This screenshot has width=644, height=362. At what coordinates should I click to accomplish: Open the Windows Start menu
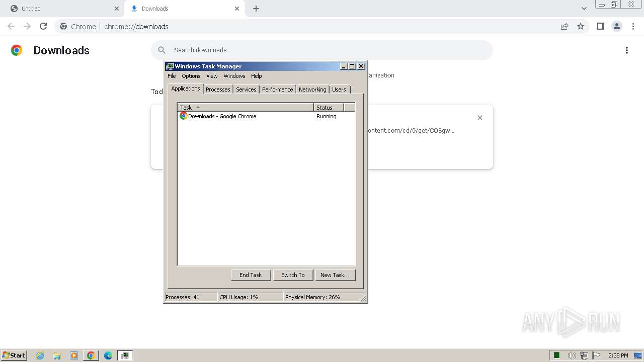(14, 355)
